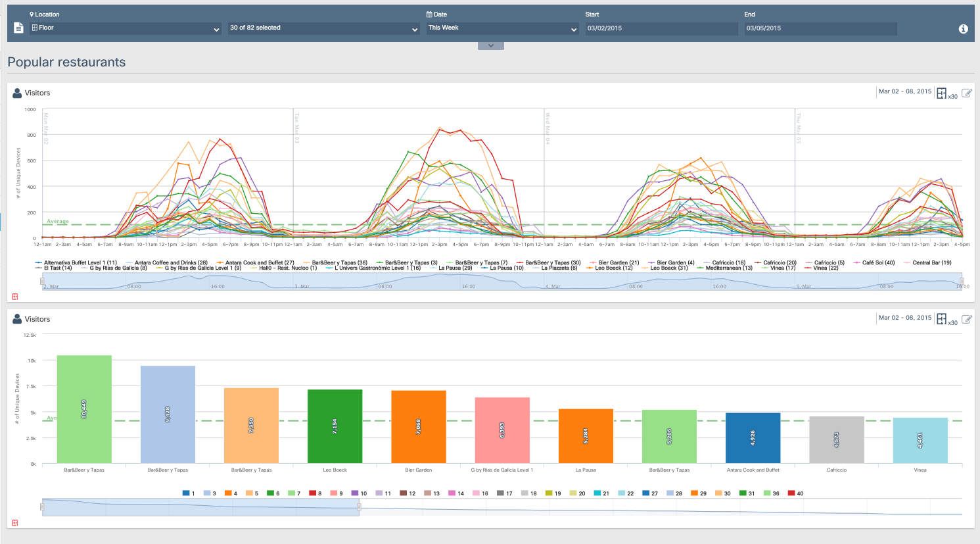The width and height of the screenshot is (980, 544).
Task: Click right handle of bar chart range slider
Action: point(359,507)
